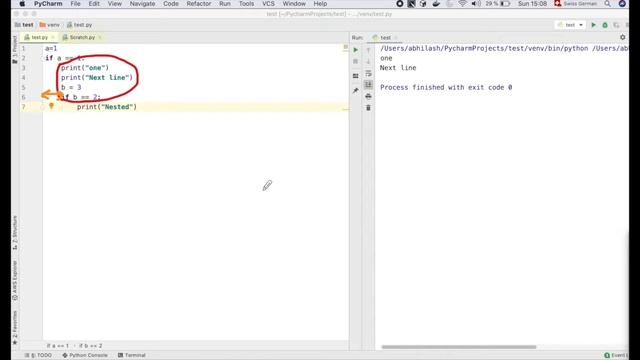The image size is (640, 360).
Task: Open the Navigate menu
Action: click(x=142, y=4)
